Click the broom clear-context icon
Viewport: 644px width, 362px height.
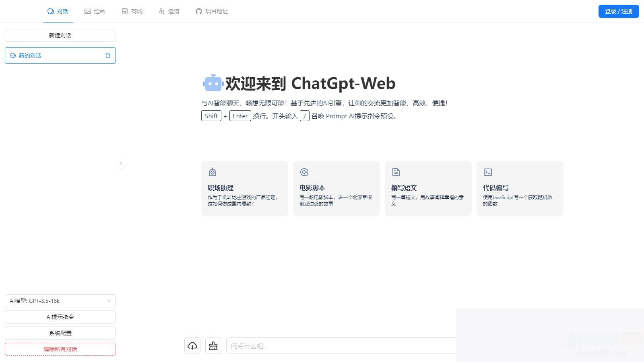click(213, 345)
